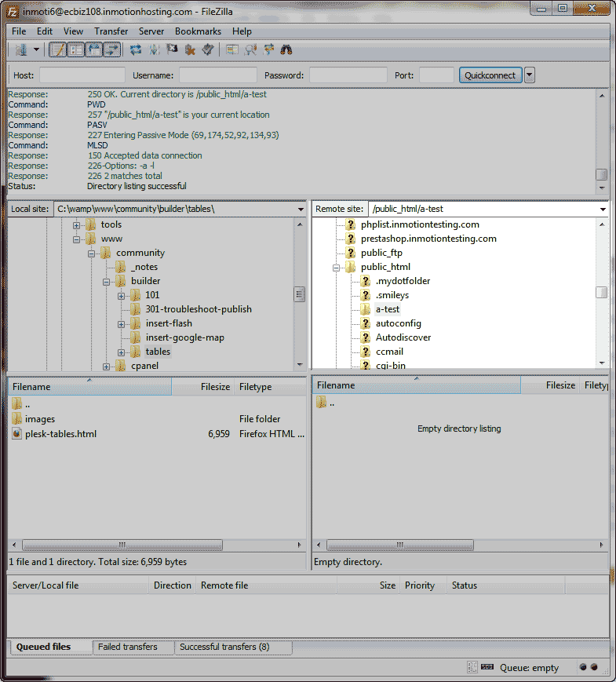The width and height of the screenshot is (616, 682).
Task: Expand the Remote site path dropdown
Action: tap(603, 210)
